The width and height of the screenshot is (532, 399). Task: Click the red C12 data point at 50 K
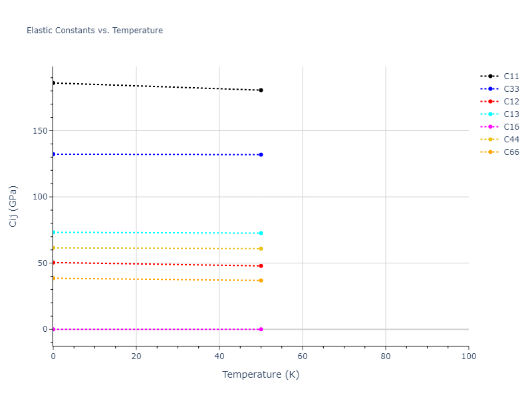[261, 266]
